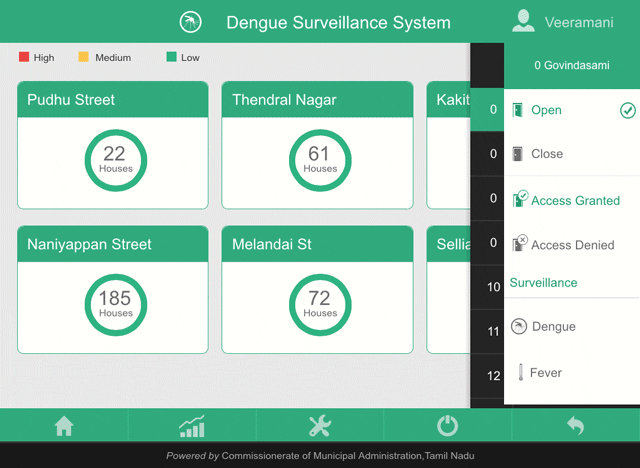This screenshot has height=468, width=640.
Task: Tap the back arrow icon
Action: 575,426
